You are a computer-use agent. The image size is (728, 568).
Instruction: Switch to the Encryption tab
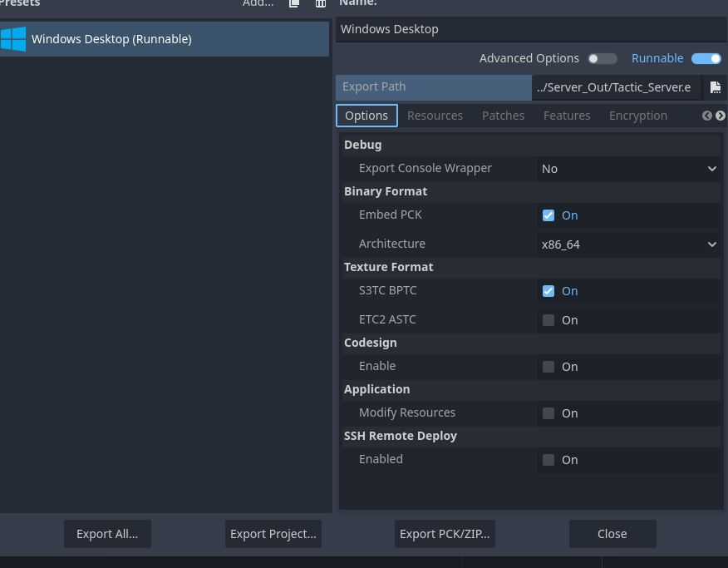click(x=638, y=116)
